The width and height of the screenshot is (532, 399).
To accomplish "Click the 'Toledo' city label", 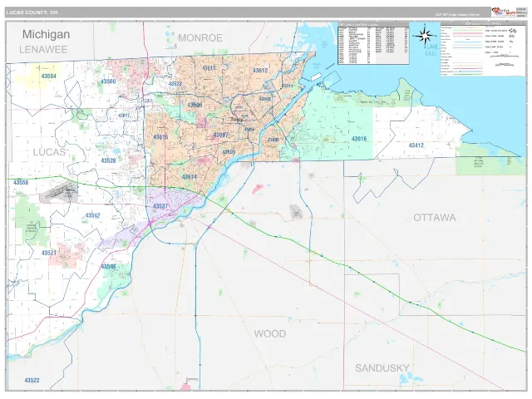I will tap(236, 120).
